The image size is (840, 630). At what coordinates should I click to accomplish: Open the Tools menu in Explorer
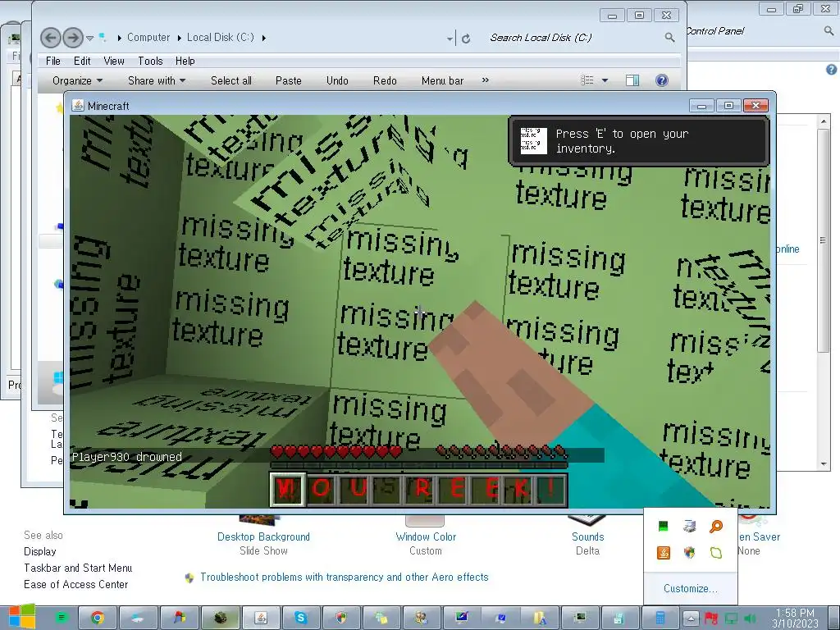tap(150, 61)
